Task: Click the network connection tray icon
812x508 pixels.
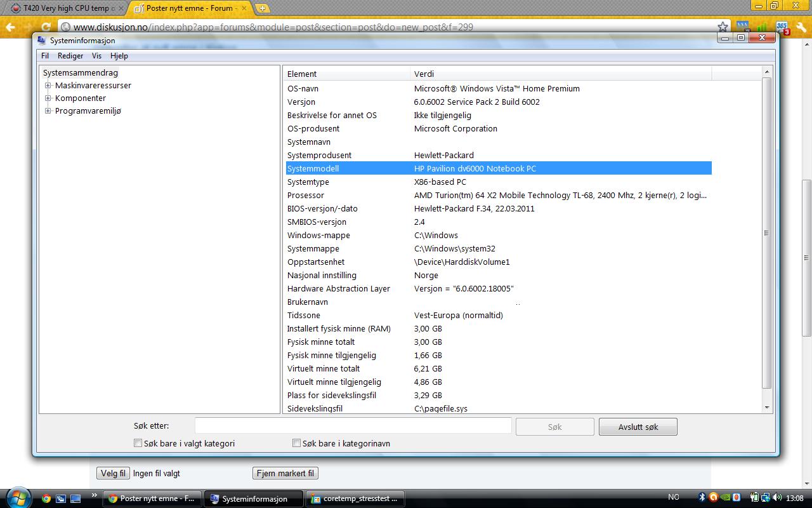Action: coord(766,498)
